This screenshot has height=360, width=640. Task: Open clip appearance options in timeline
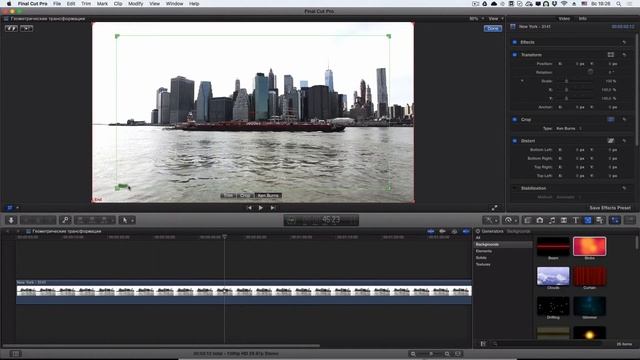(x=458, y=353)
